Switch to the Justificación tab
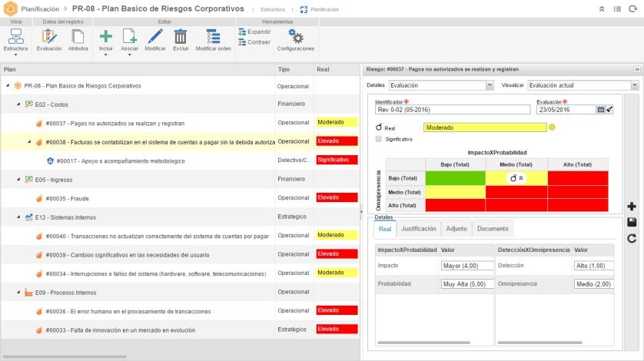Viewport: 644px width, 361px height. tap(419, 229)
